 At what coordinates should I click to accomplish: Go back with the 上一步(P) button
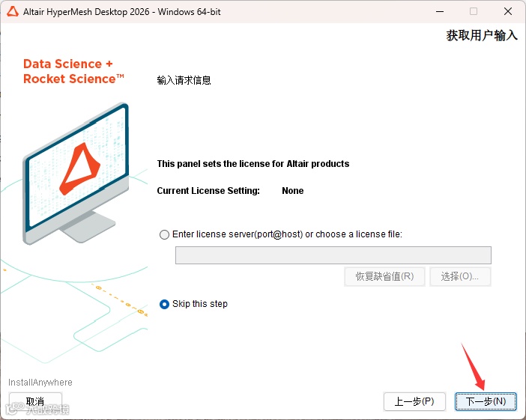pos(414,401)
